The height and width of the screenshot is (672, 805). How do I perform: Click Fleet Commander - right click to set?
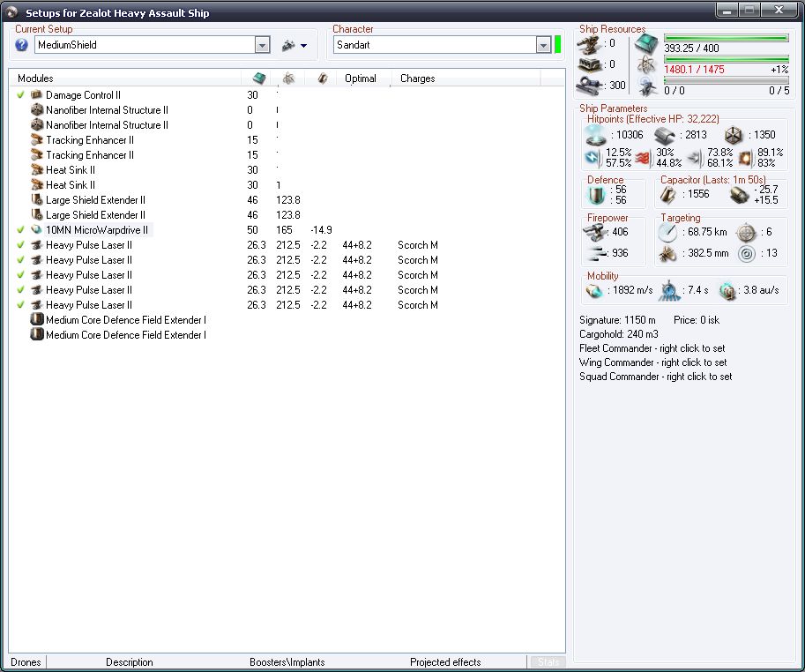(652, 348)
